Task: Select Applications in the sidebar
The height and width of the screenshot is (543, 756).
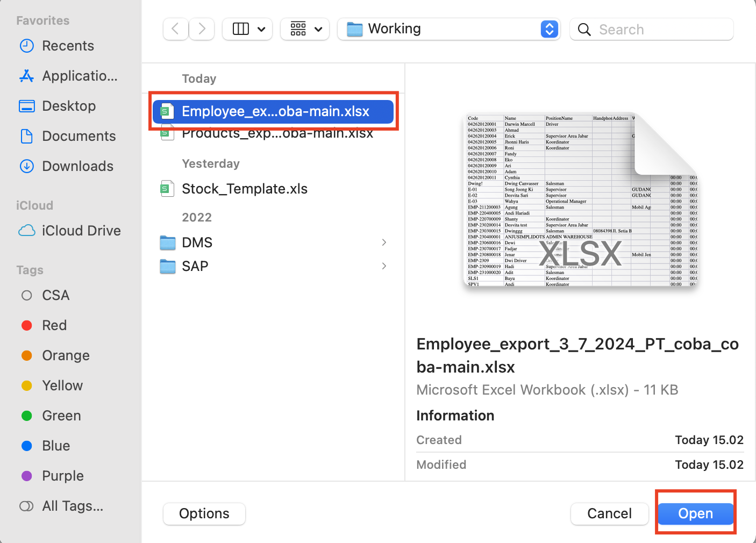Action: [x=79, y=76]
